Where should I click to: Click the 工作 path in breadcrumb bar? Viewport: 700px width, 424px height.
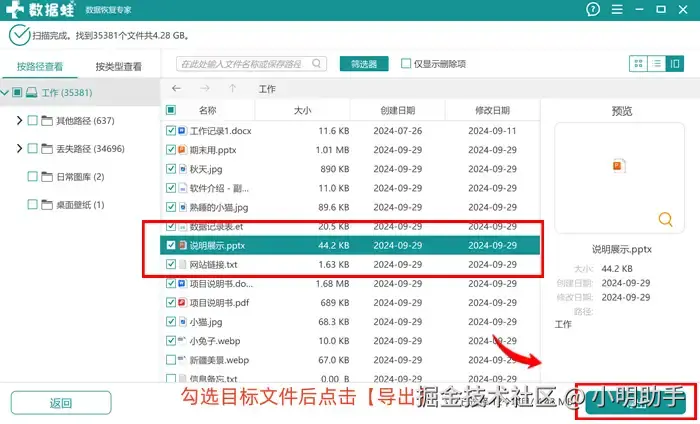(267, 89)
